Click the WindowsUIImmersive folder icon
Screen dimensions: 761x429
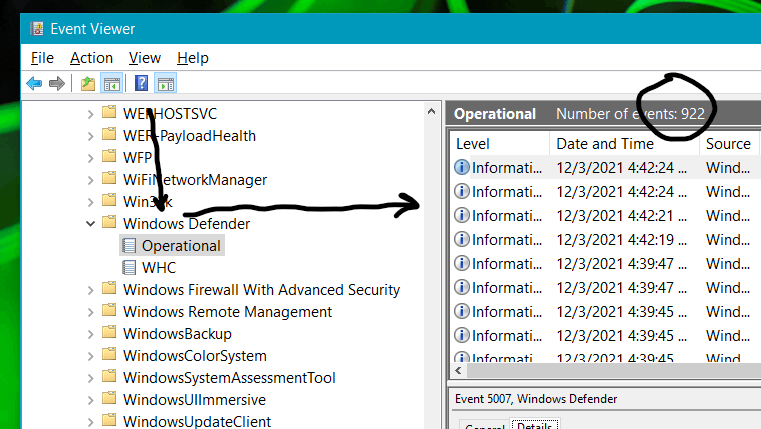tap(109, 398)
